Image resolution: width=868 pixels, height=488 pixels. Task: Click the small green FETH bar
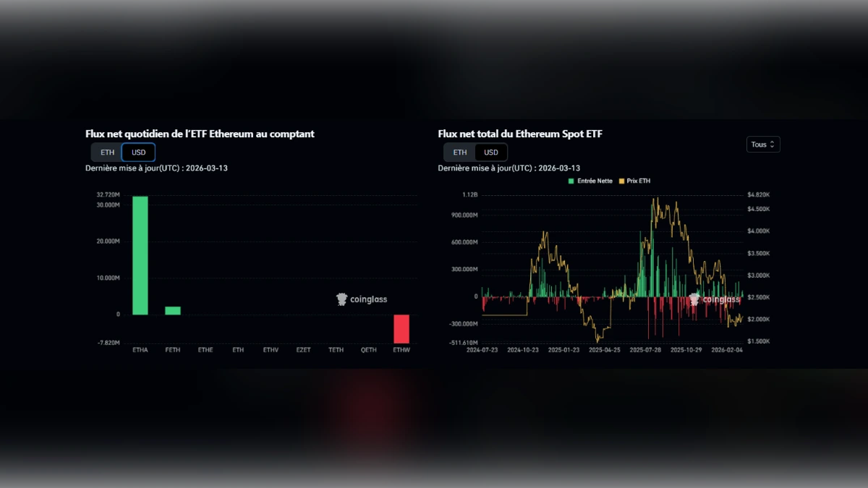click(173, 310)
